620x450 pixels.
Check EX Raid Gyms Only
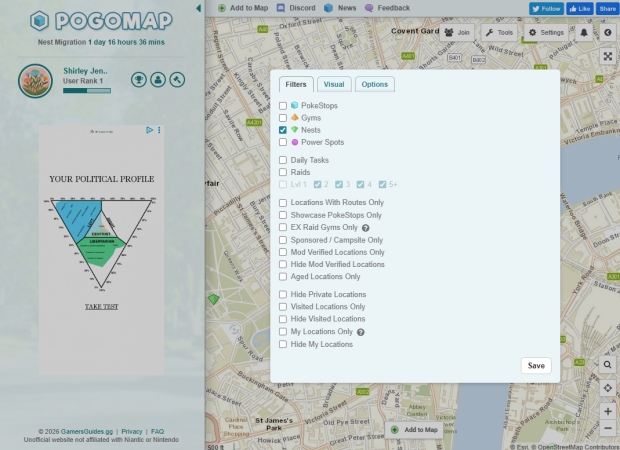coord(283,227)
